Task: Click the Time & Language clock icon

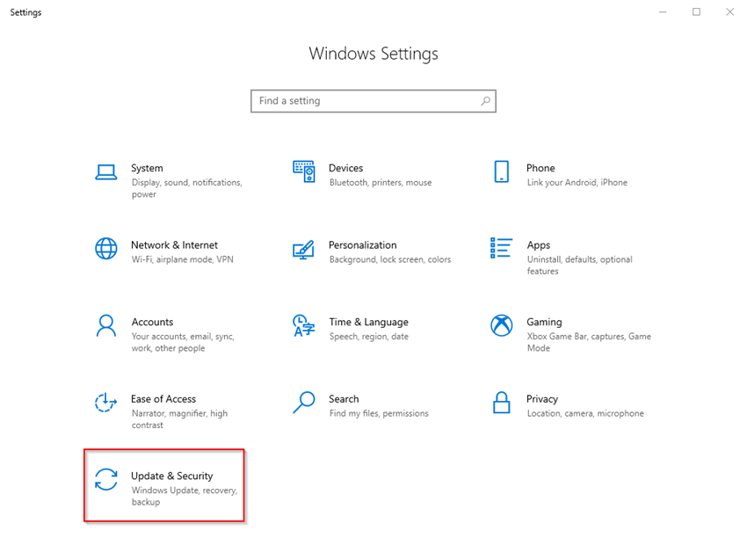Action: 303,326
